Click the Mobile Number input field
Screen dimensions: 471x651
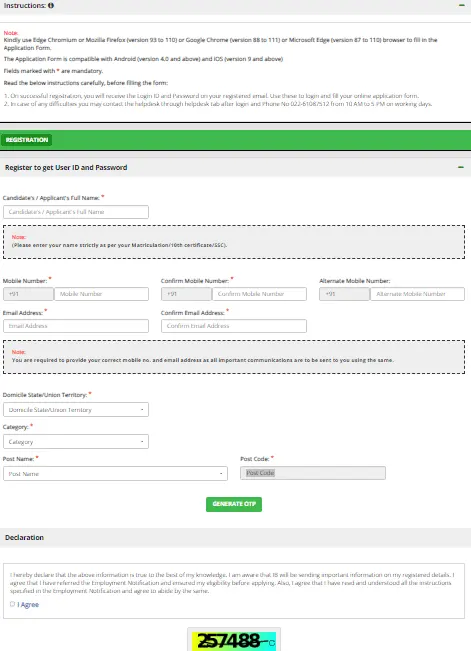pos(101,294)
